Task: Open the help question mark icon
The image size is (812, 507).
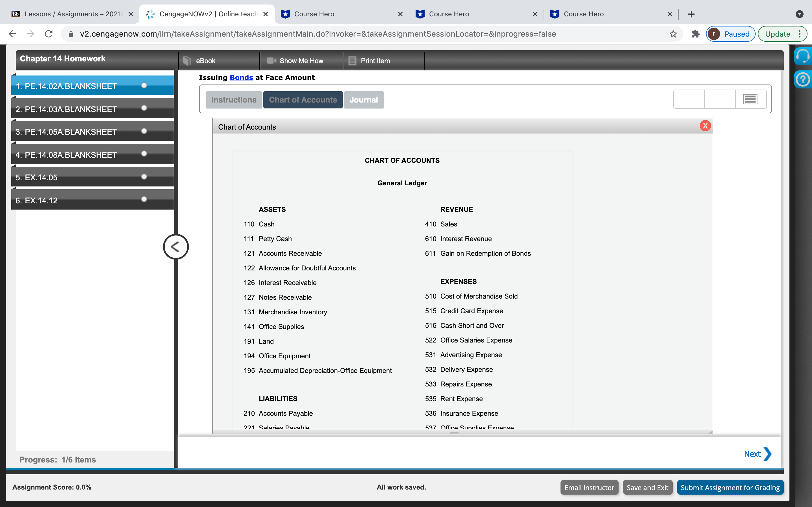Action: pyautogui.click(x=803, y=80)
